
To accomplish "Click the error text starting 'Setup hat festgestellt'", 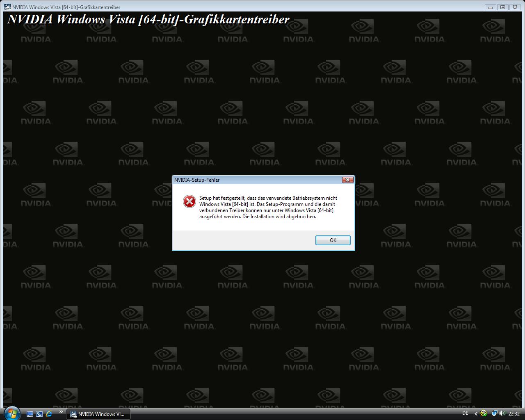I will pyautogui.click(x=268, y=207).
